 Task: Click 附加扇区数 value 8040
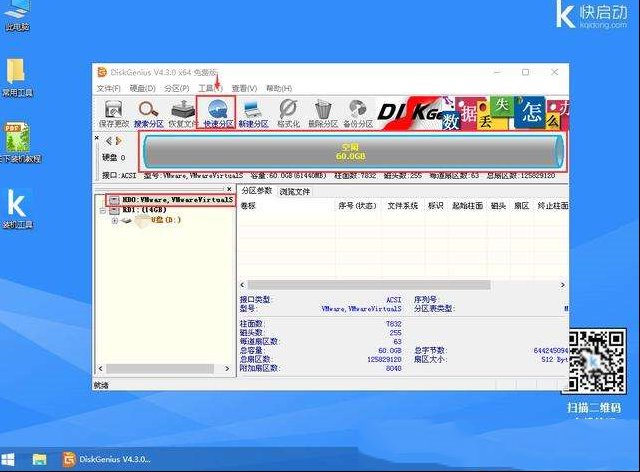[393, 368]
